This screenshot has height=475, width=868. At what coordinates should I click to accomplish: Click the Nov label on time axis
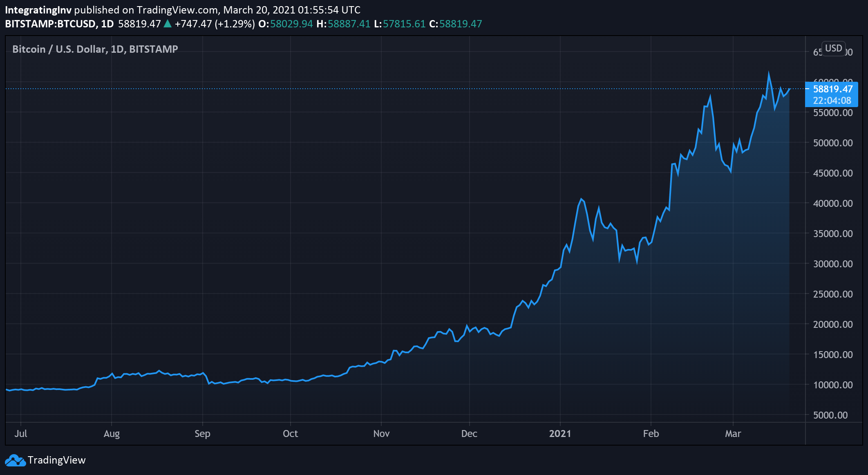(381, 434)
